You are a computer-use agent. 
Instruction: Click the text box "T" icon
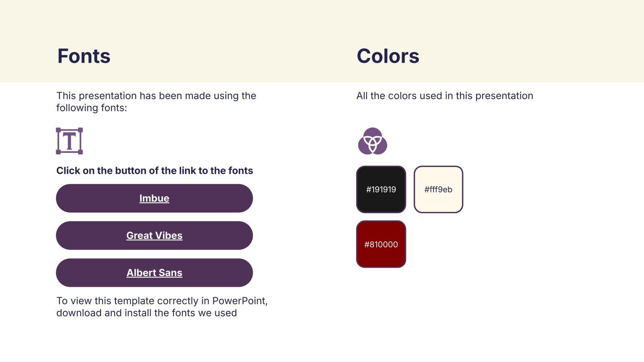click(x=69, y=141)
